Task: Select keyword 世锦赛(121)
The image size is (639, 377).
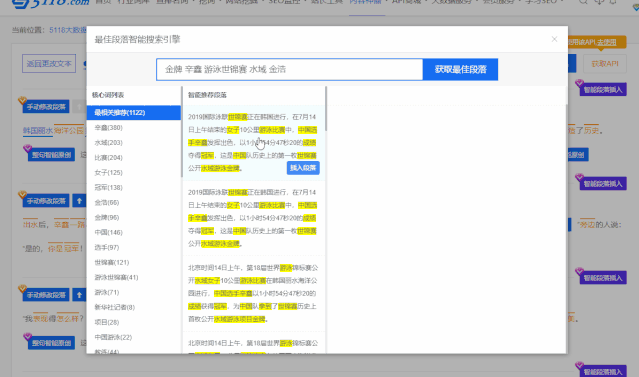Action: (112, 262)
